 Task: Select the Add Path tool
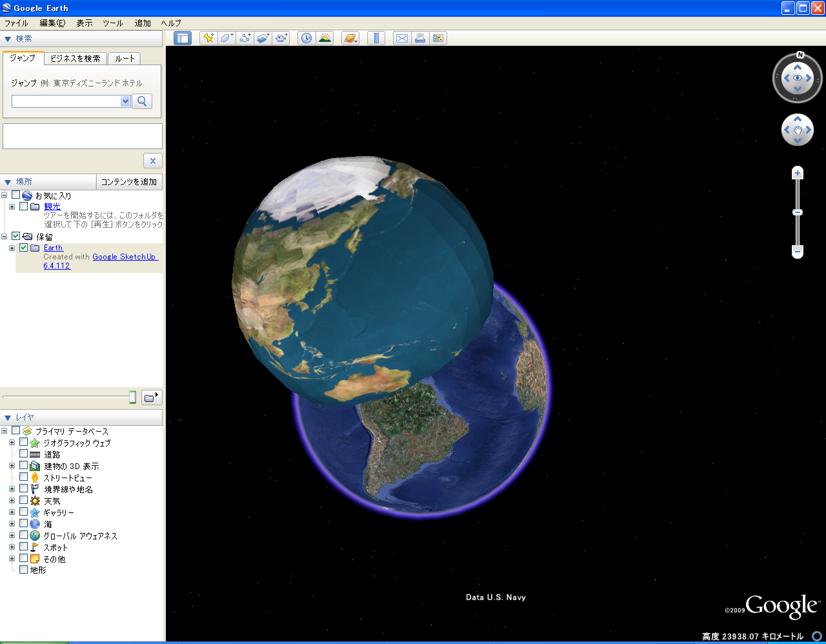245,38
